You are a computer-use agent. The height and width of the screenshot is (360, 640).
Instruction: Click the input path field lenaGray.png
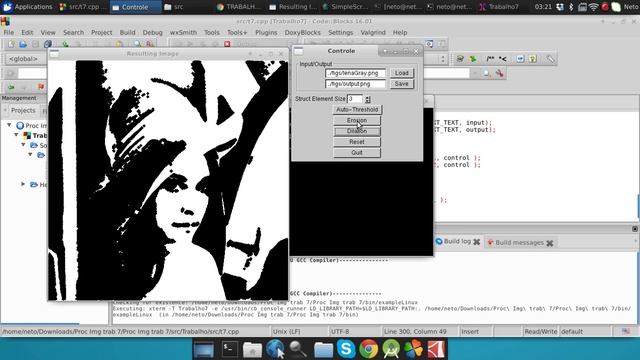(x=356, y=73)
